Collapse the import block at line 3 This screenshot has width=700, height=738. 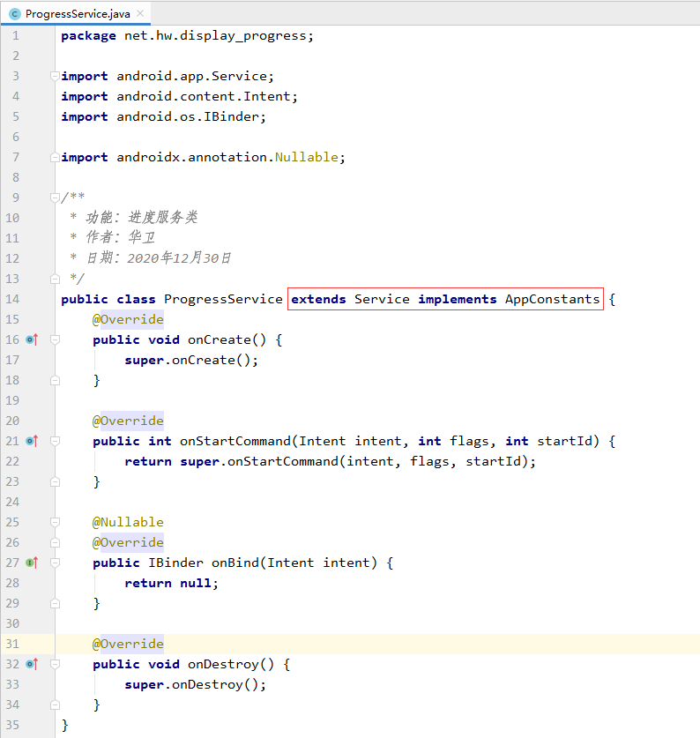(x=55, y=76)
